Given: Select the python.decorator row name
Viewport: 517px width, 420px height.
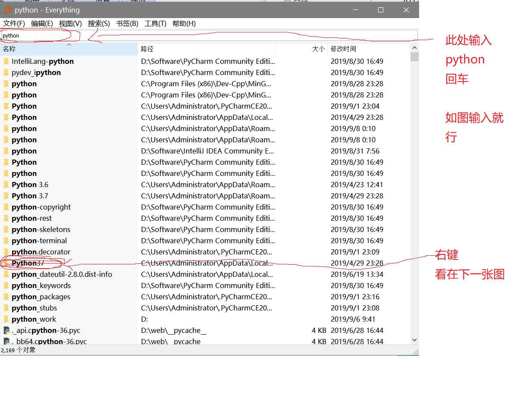Looking at the screenshot, I should (41, 252).
